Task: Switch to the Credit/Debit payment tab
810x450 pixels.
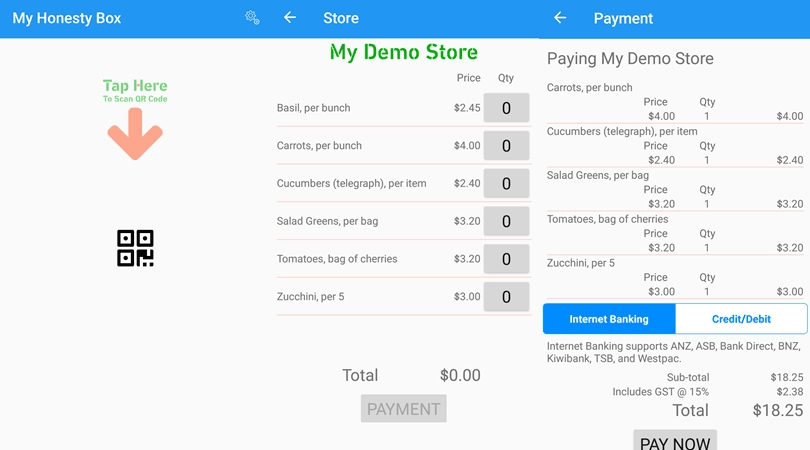Action: (741, 319)
